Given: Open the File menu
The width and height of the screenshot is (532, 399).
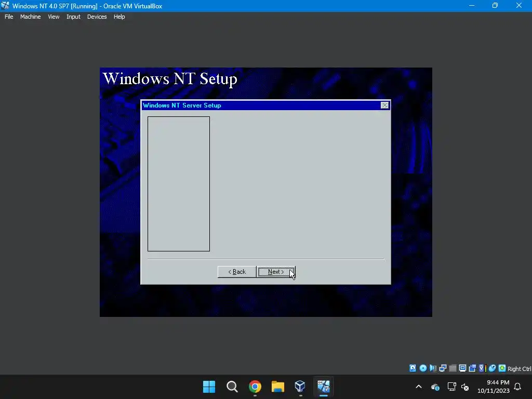Looking at the screenshot, I should (x=9, y=17).
